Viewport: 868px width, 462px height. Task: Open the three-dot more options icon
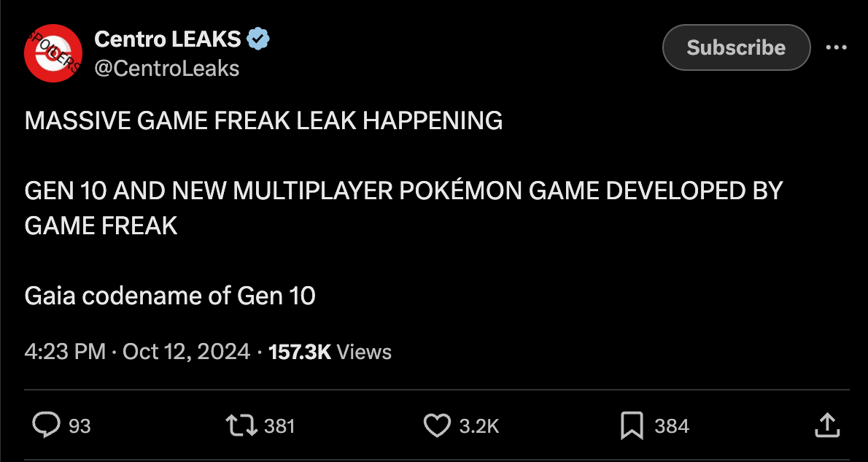tap(837, 47)
